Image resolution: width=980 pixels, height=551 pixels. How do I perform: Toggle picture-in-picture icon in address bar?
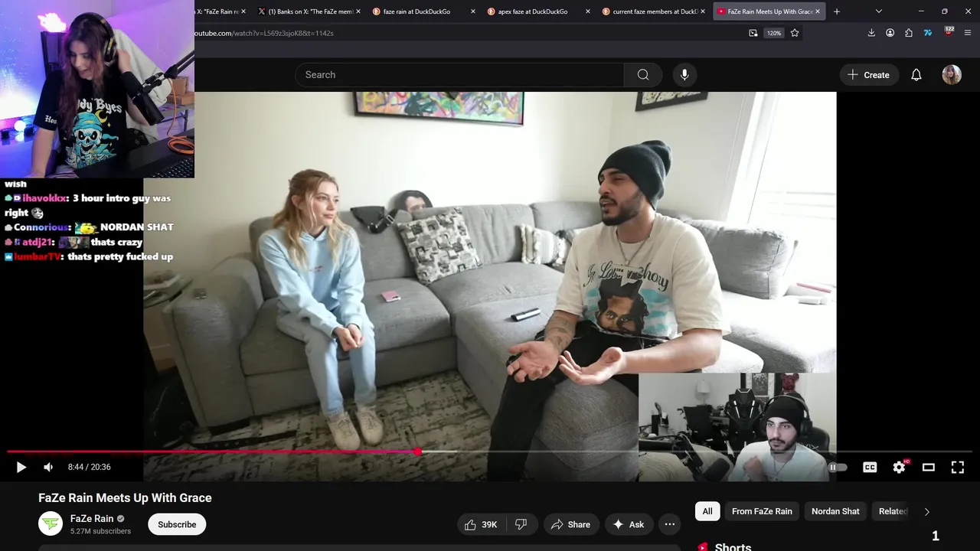click(x=753, y=33)
